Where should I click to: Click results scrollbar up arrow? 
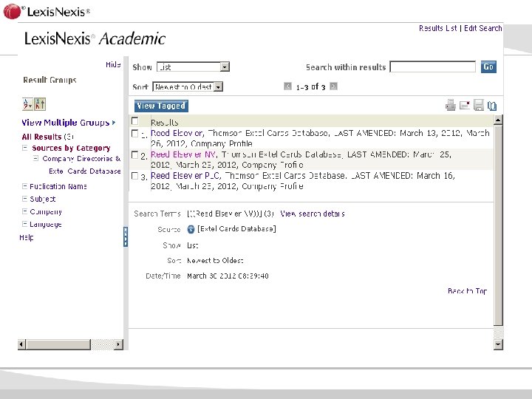tap(498, 120)
